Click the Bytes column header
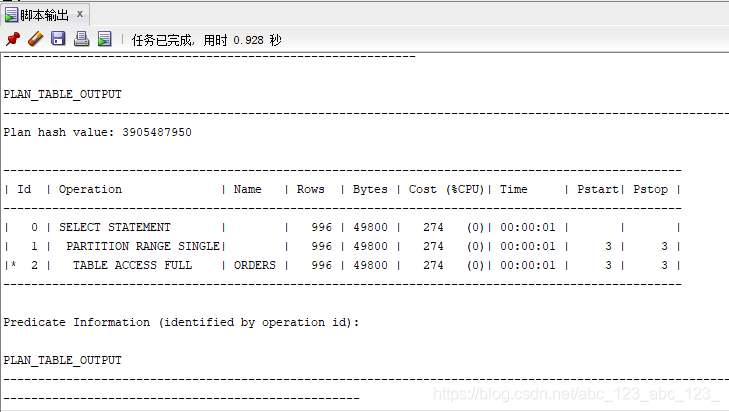729x412 pixels. (370, 189)
